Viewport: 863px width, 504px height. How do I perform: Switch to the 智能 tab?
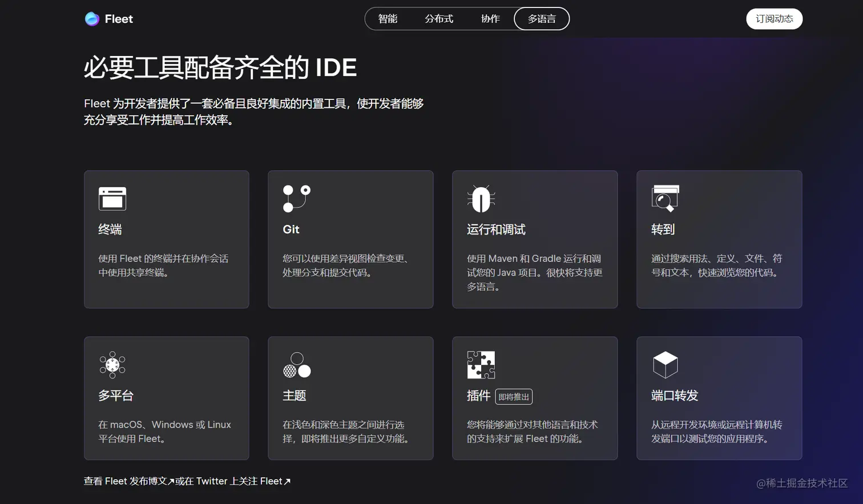388,18
